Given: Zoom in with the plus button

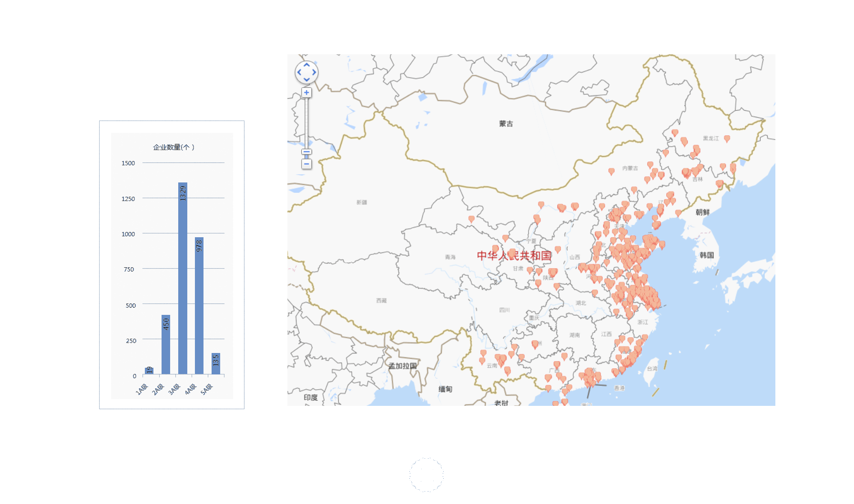Looking at the screenshot, I should (306, 93).
